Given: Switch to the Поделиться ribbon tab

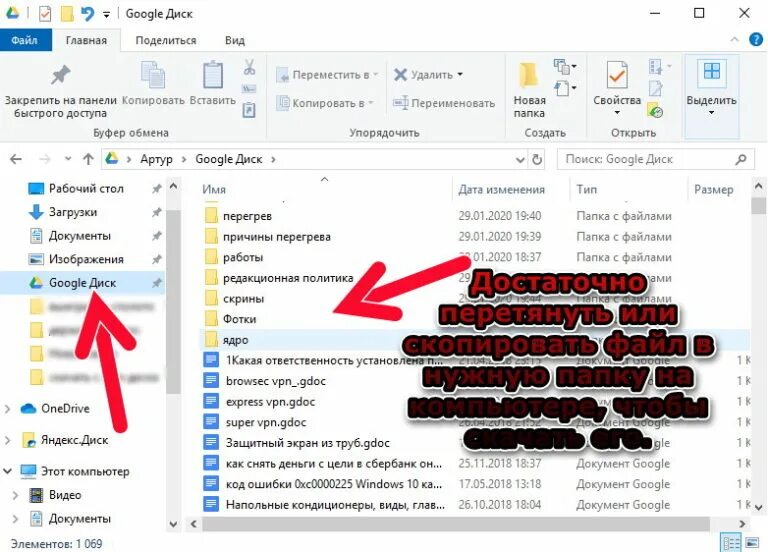Looking at the screenshot, I should pyautogui.click(x=166, y=40).
